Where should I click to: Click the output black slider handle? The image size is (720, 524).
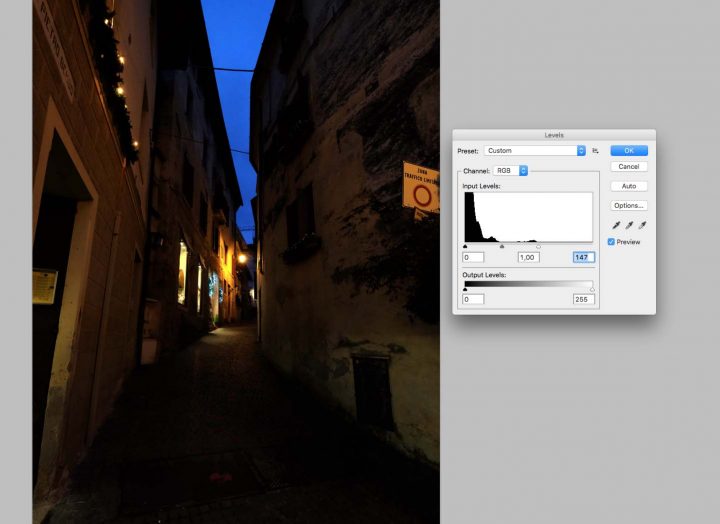(465, 289)
